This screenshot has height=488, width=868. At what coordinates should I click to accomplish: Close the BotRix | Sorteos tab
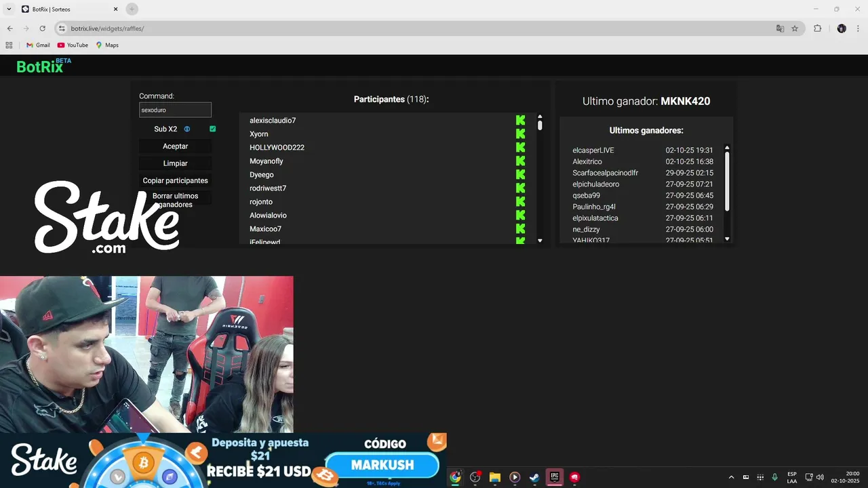click(x=115, y=9)
